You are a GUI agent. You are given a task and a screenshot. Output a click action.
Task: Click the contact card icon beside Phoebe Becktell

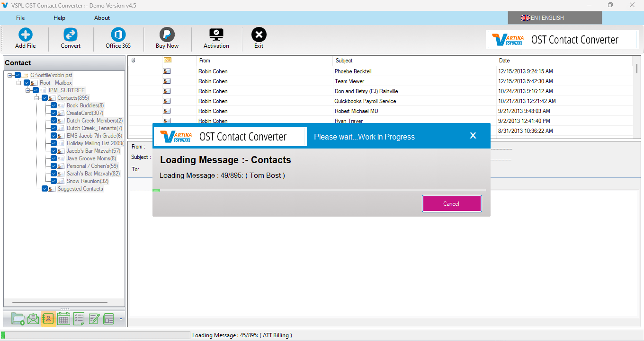click(167, 71)
